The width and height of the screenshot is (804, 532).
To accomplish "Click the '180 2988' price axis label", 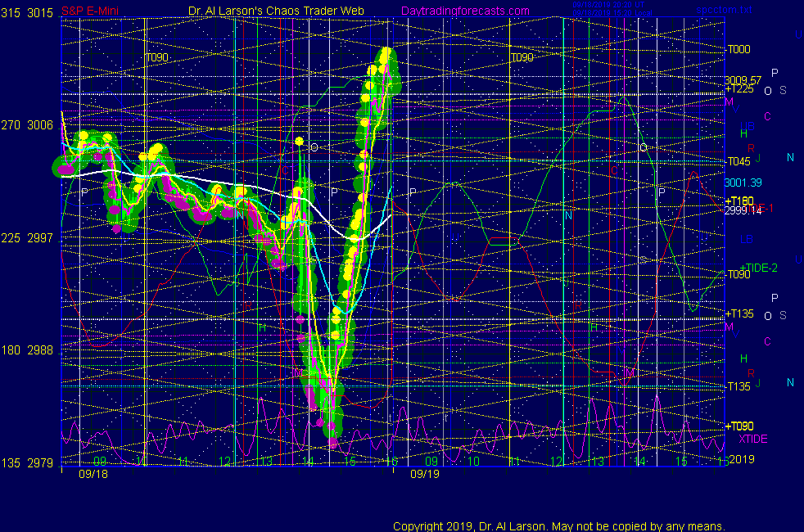I will [27, 350].
